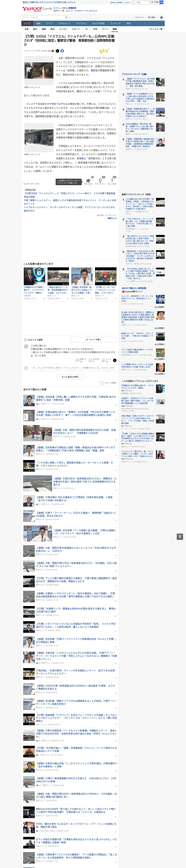Screen dimensions: 186x868
Task: Select スポーツ category
Action: click(x=76, y=29)
